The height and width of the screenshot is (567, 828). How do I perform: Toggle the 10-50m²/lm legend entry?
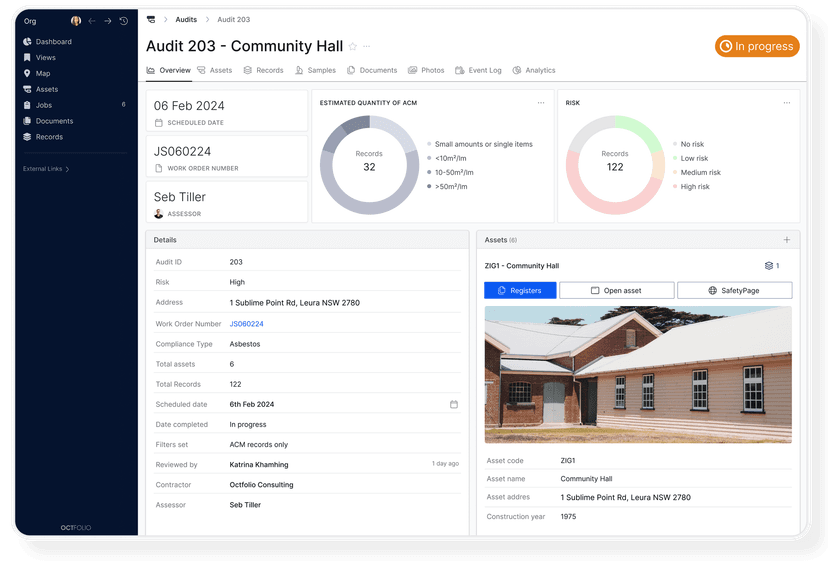(450, 172)
